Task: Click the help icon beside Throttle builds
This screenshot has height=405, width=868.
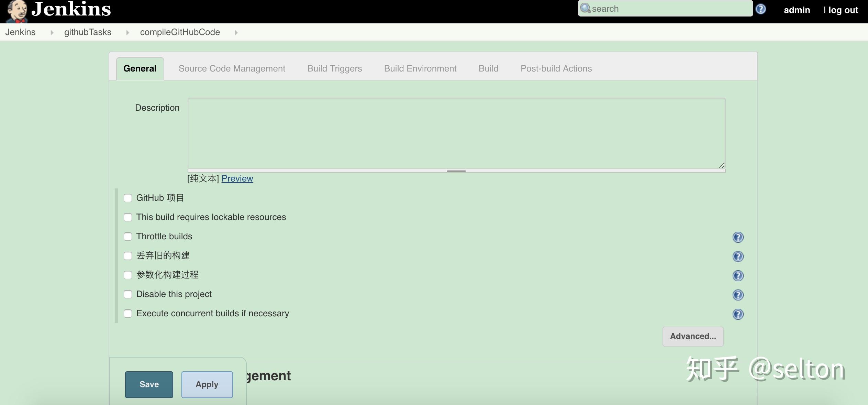Action: (737, 237)
